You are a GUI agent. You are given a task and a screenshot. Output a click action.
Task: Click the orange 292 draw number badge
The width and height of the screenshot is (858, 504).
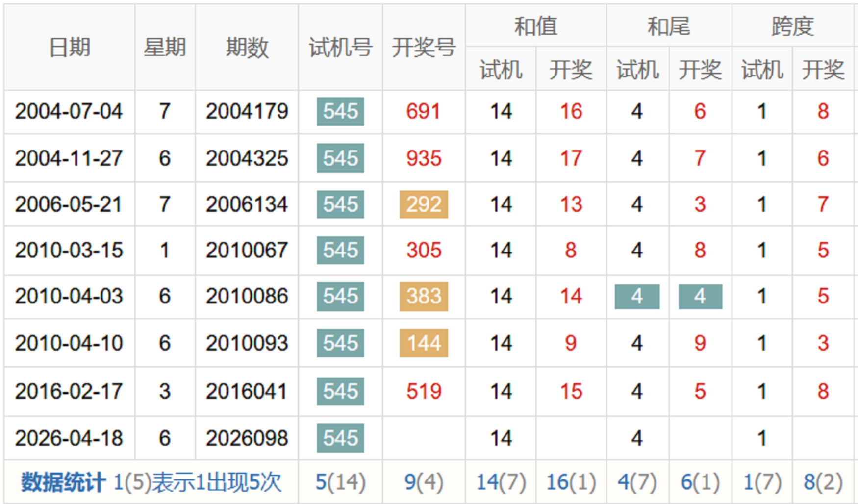point(424,204)
